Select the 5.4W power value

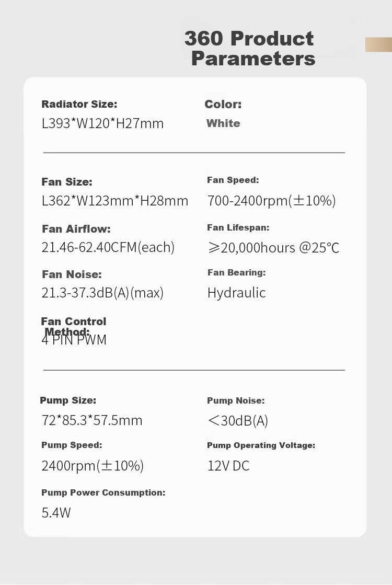pyautogui.click(x=56, y=513)
